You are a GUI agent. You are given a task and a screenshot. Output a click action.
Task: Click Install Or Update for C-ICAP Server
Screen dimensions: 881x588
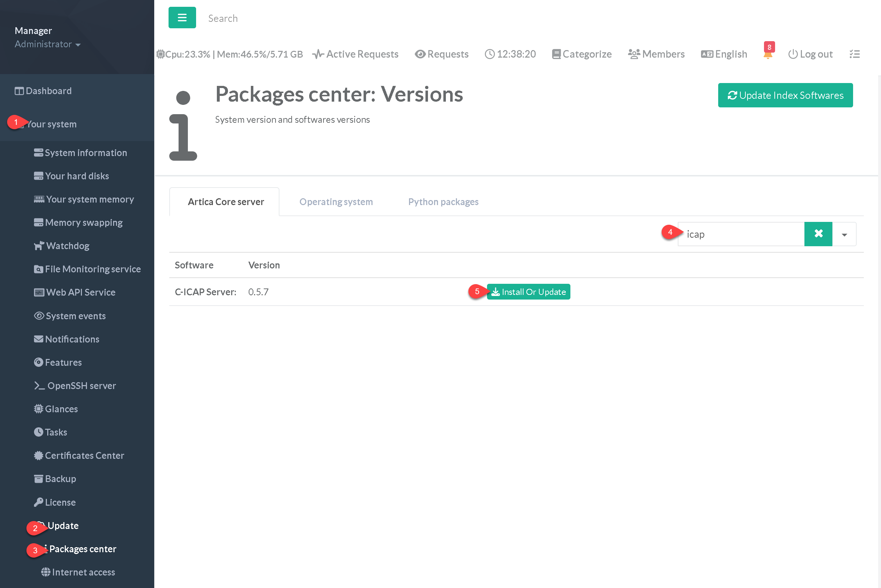pos(528,292)
